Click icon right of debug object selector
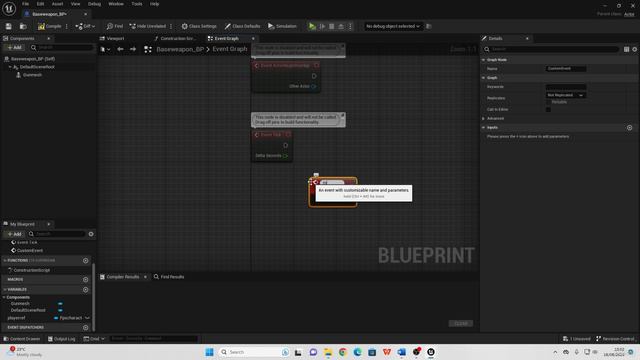 [x=429, y=26]
